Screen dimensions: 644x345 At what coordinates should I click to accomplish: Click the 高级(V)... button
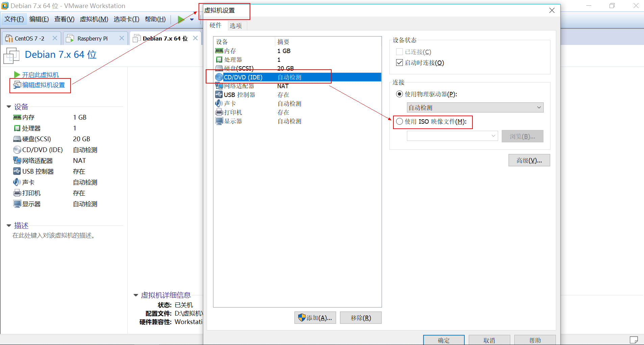529,160
